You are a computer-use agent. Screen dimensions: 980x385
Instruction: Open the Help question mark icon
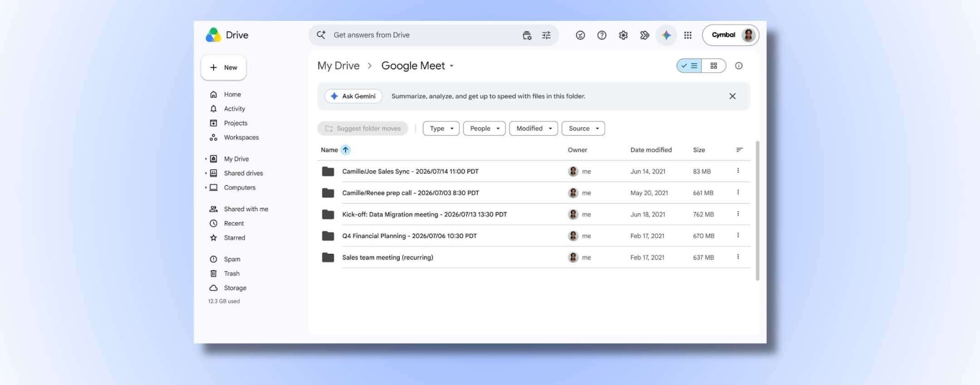(x=602, y=35)
